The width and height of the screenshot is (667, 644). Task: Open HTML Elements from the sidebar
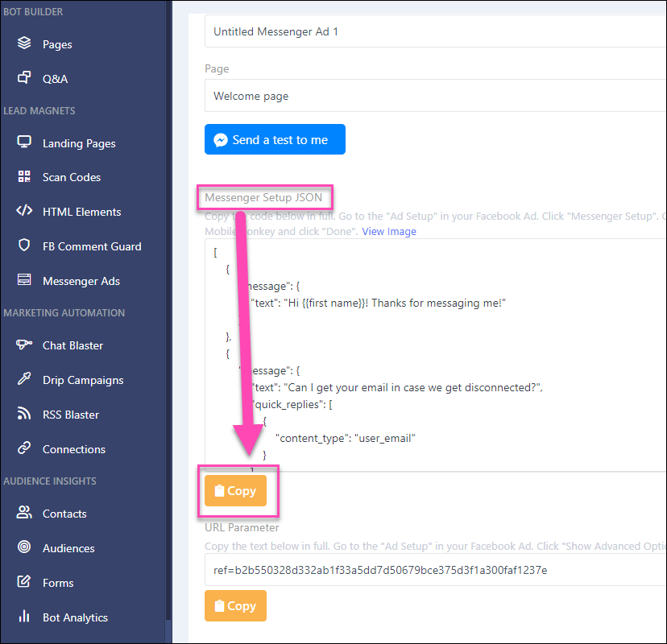[x=81, y=212]
